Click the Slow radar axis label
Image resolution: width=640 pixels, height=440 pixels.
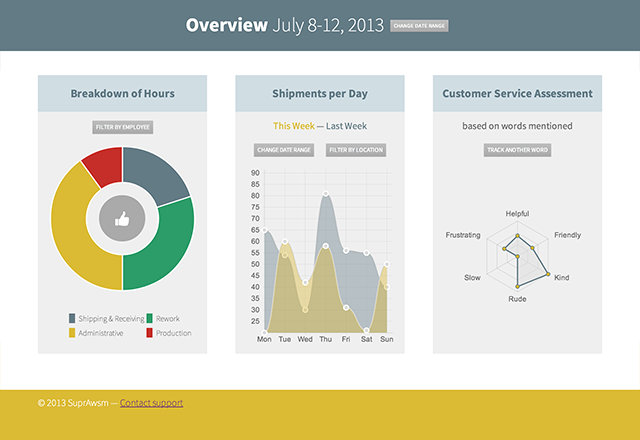click(x=472, y=277)
